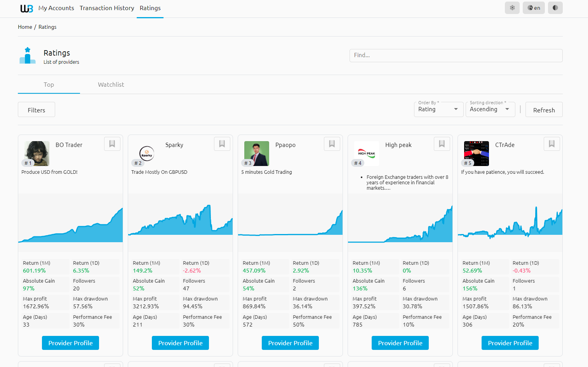The image size is (588, 367).
Task: Open BO Trader Provider Profile
Action: pos(70,343)
